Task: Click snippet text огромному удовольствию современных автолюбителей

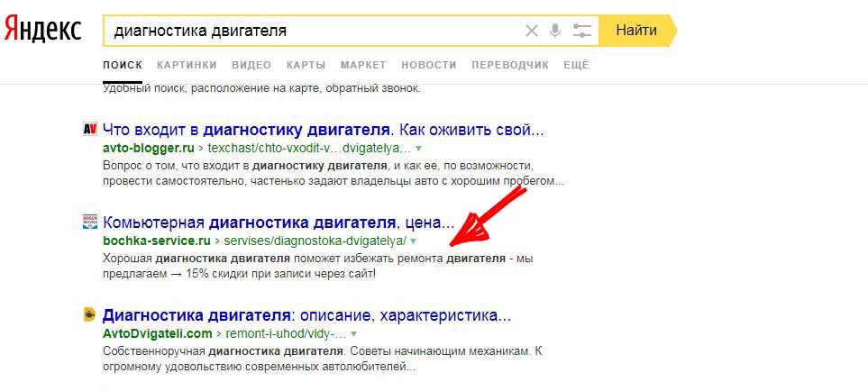Action: 259,366
